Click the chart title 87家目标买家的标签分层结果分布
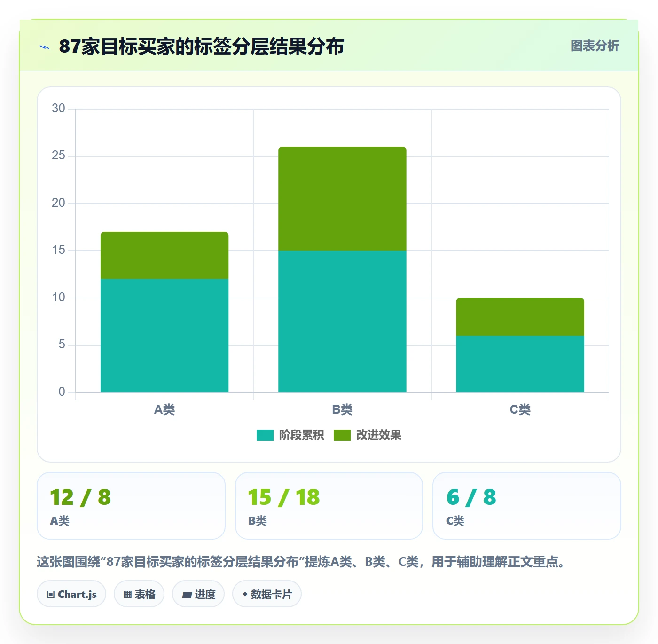658x644 pixels. point(202,47)
